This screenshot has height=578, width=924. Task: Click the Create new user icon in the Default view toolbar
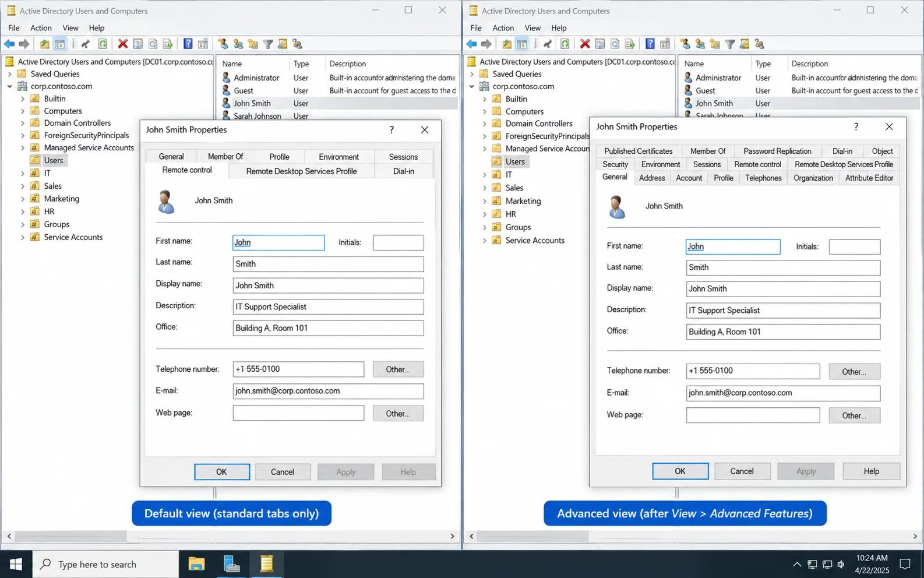(x=223, y=44)
